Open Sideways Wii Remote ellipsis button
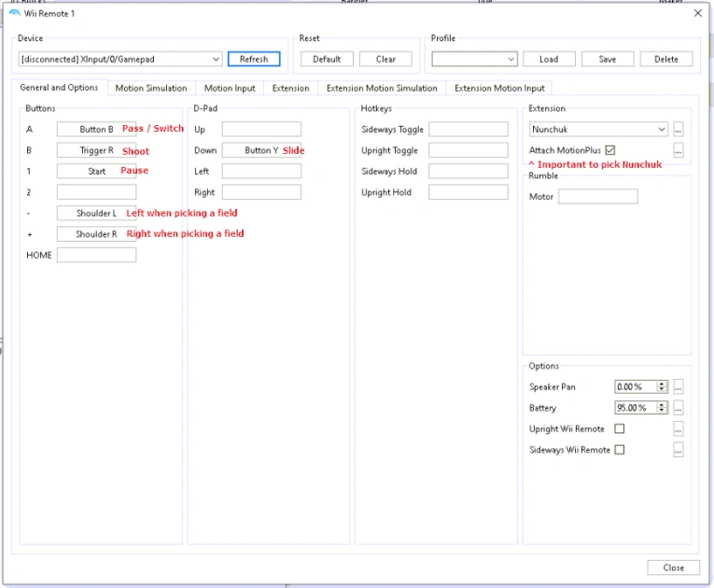The height and width of the screenshot is (588, 714). 678,450
